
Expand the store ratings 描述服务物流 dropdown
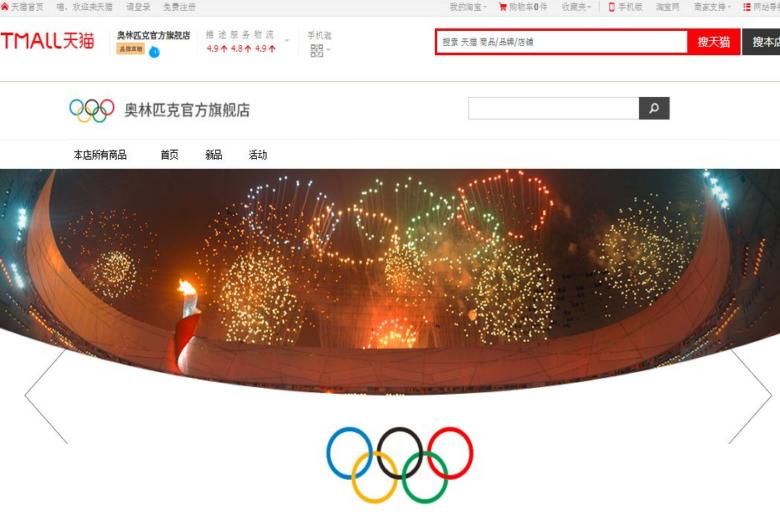coord(287,40)
